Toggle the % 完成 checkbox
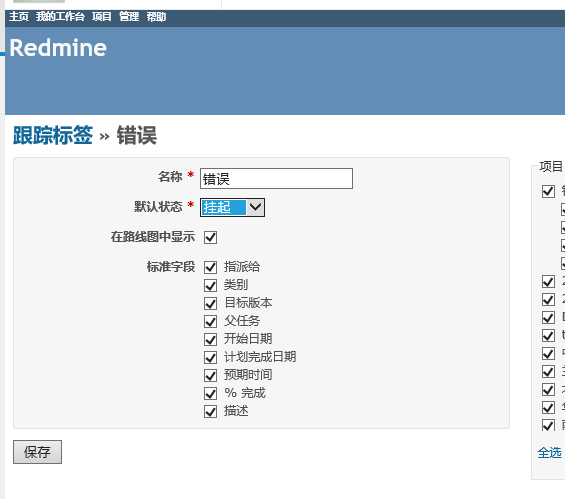Viewport: 565px width, 499px height. point(210,393)
